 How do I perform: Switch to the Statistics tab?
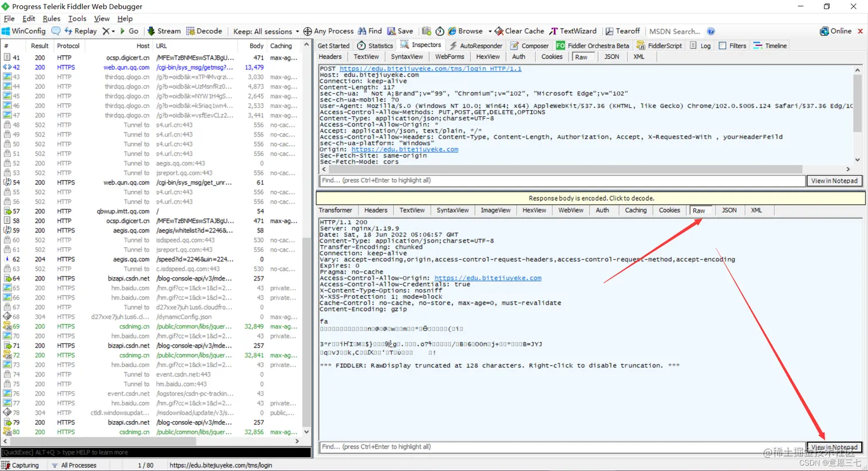[x=375, y=45]
